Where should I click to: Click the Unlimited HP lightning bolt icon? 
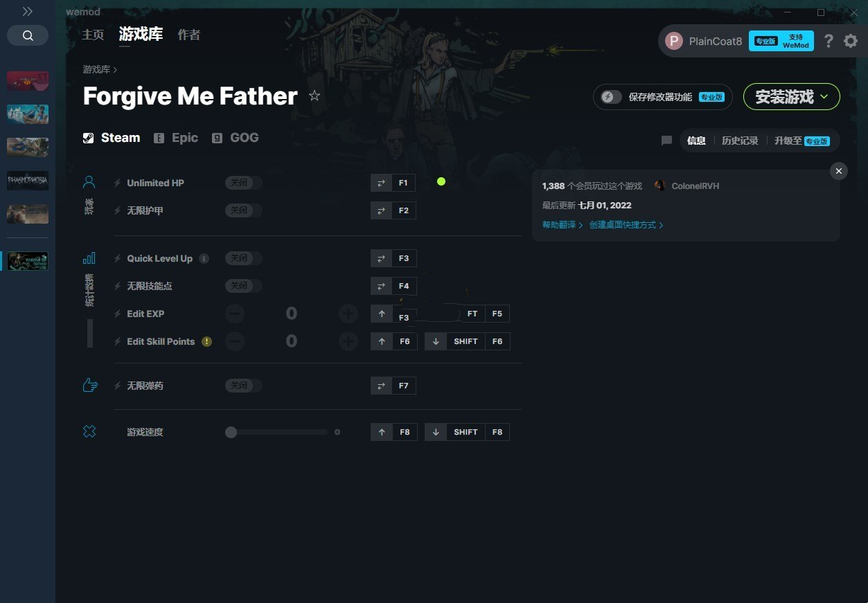[118, 183]
